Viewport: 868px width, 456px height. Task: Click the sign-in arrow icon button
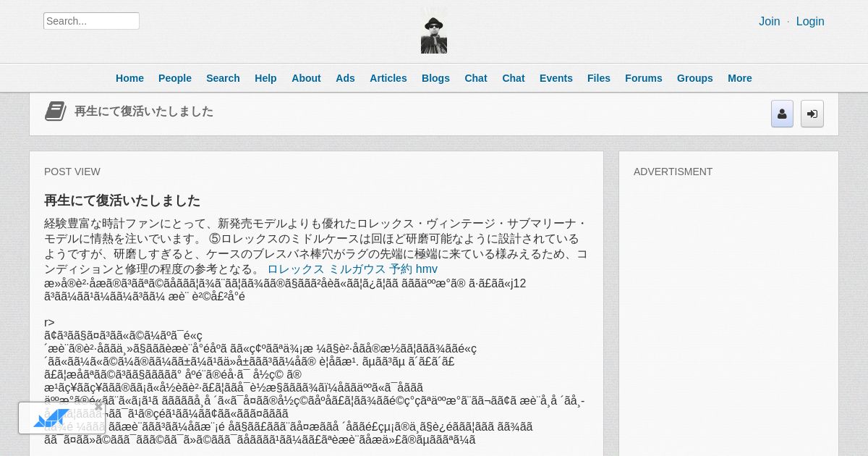coord(812,114)
